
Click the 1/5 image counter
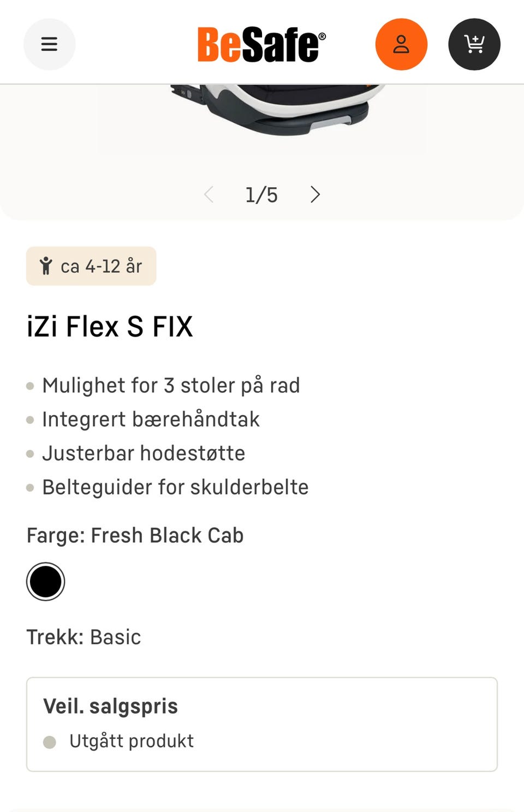pyautogui.click(x=261, y=195)
